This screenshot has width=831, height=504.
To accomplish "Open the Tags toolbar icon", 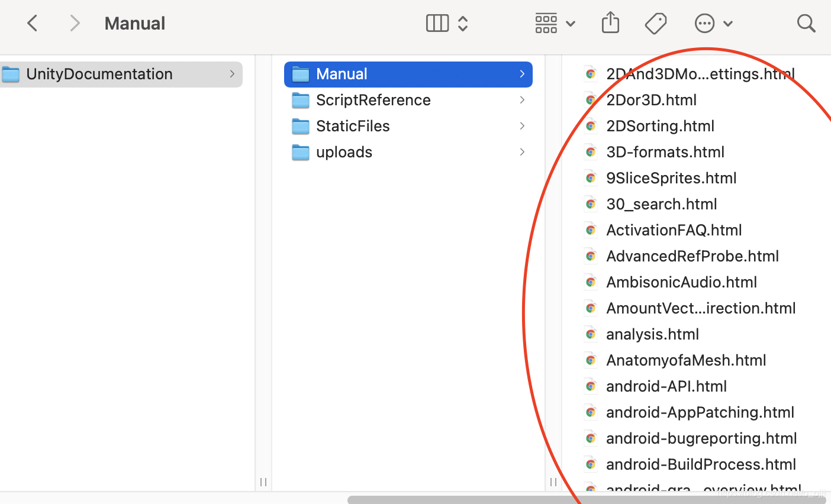I will point(656,24).
